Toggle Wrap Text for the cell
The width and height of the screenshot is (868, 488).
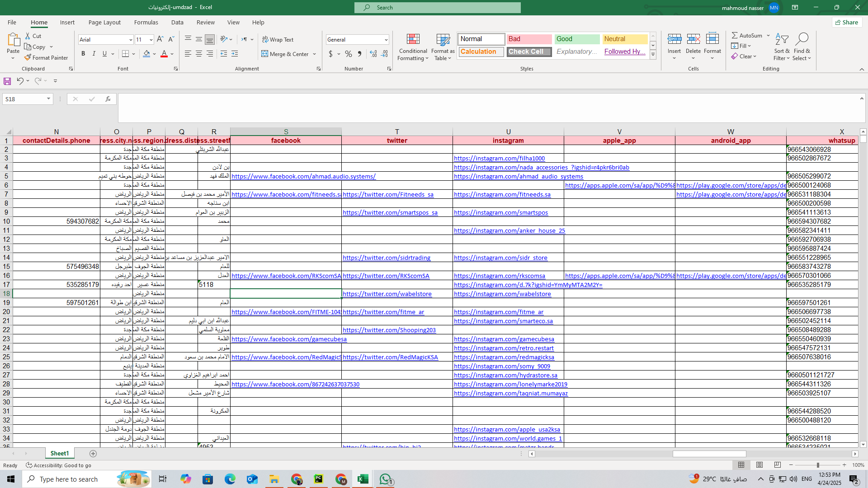(x=278, y=39)
